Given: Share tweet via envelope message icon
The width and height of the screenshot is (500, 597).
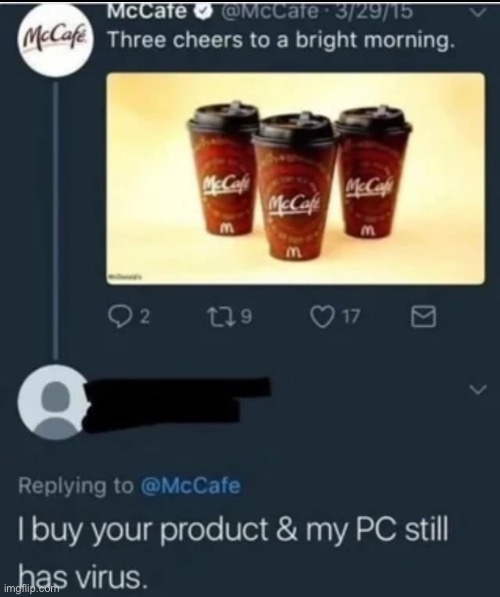Looking at the screenshot, I should 423,317.
